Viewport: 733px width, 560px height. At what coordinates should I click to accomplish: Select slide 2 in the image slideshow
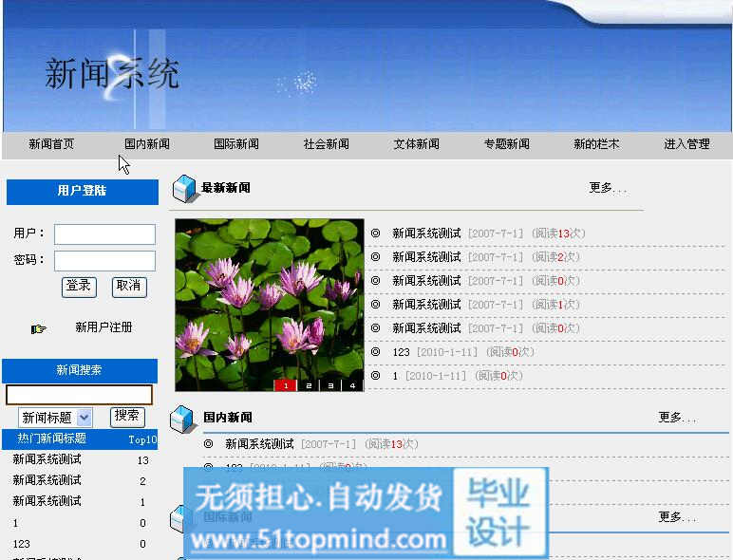tap(309, 385)
